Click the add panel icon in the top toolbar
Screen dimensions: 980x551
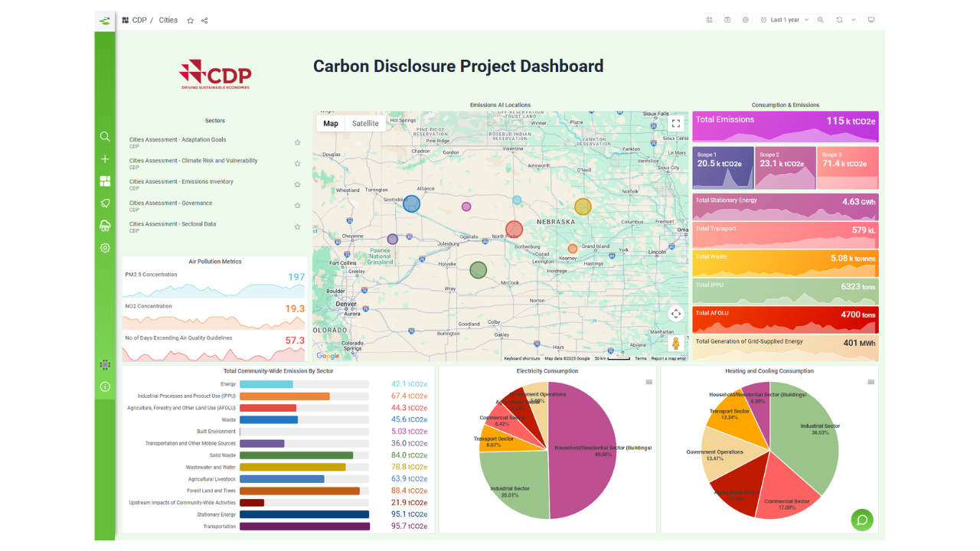[x=709, y=20]
